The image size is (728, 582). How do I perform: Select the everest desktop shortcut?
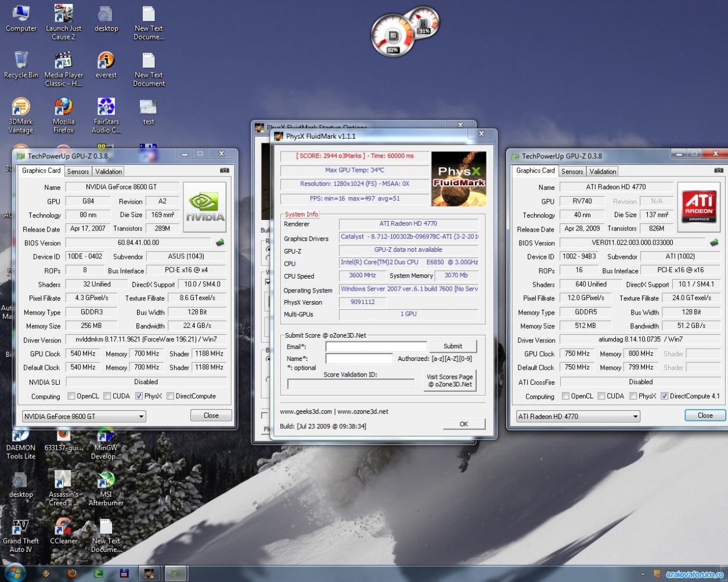(x=106, y=64)
